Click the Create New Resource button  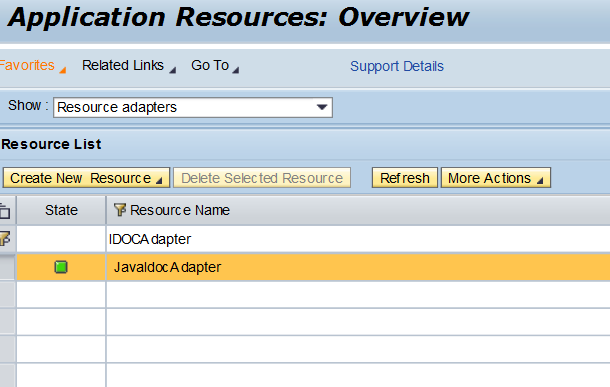click(x=86, y=178)
